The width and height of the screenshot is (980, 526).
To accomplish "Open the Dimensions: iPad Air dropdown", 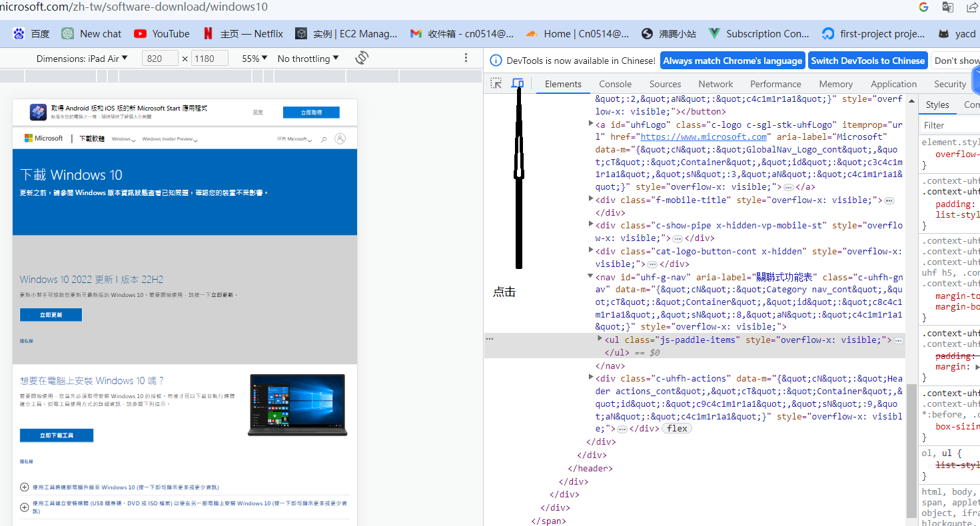I will click(x=82, y=59).
